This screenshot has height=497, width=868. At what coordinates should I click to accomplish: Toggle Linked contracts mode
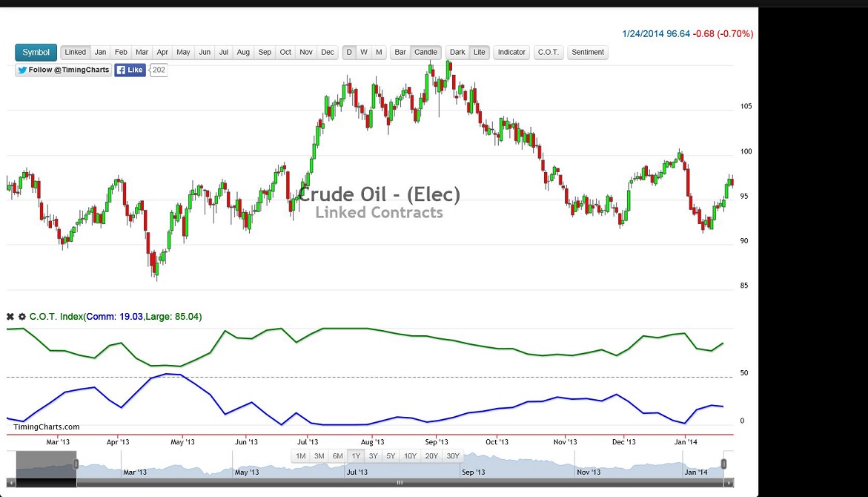click(x=75, y=52)
